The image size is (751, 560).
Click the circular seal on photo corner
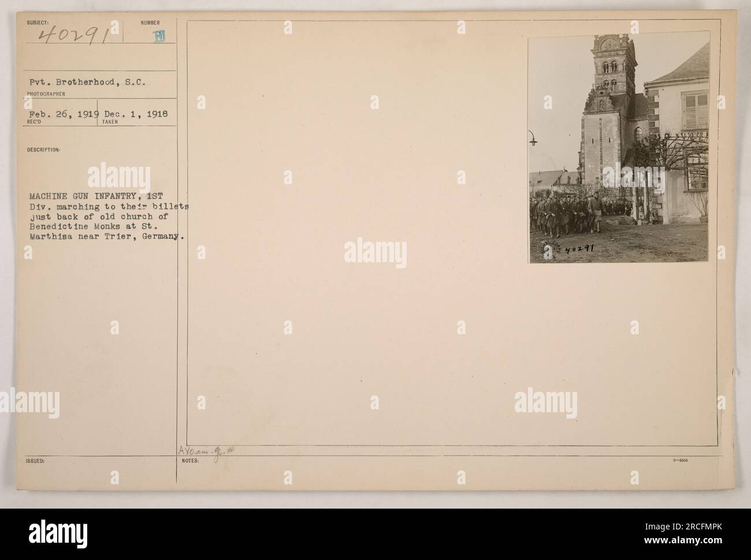point(554,250)
